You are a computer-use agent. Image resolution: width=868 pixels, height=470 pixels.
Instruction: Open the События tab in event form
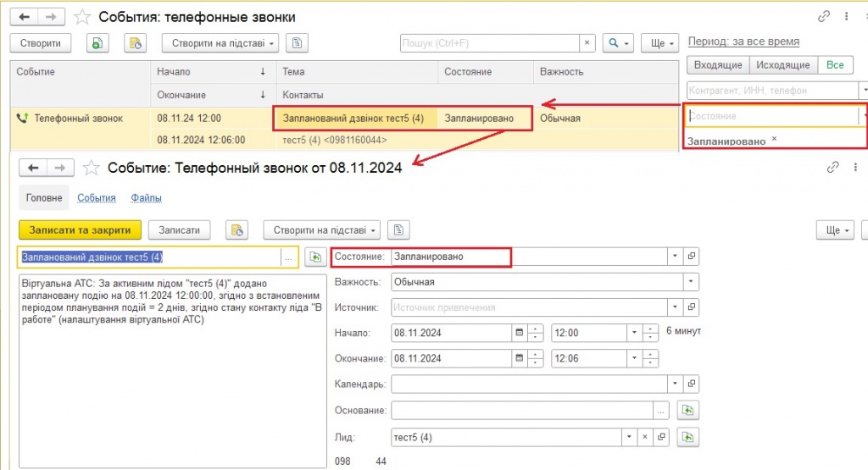[96, 198]
